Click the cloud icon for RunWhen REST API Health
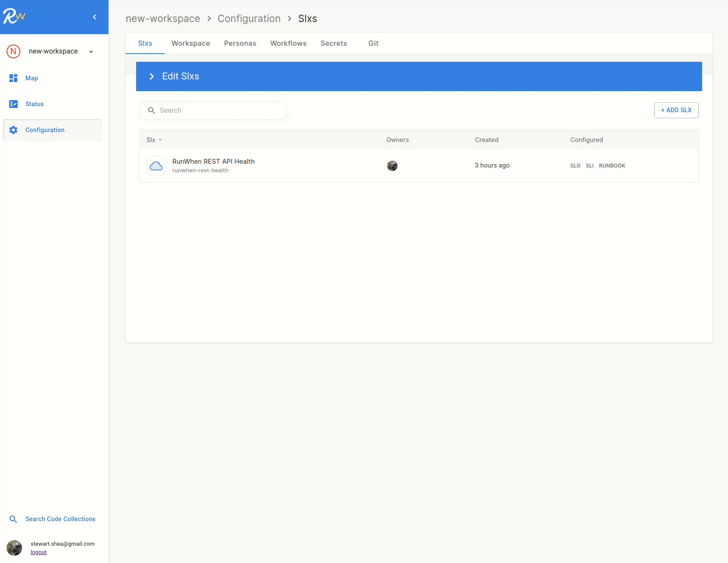Image resolution: width=728 pixels, height=563 pixels. click(x=156, y=165)
